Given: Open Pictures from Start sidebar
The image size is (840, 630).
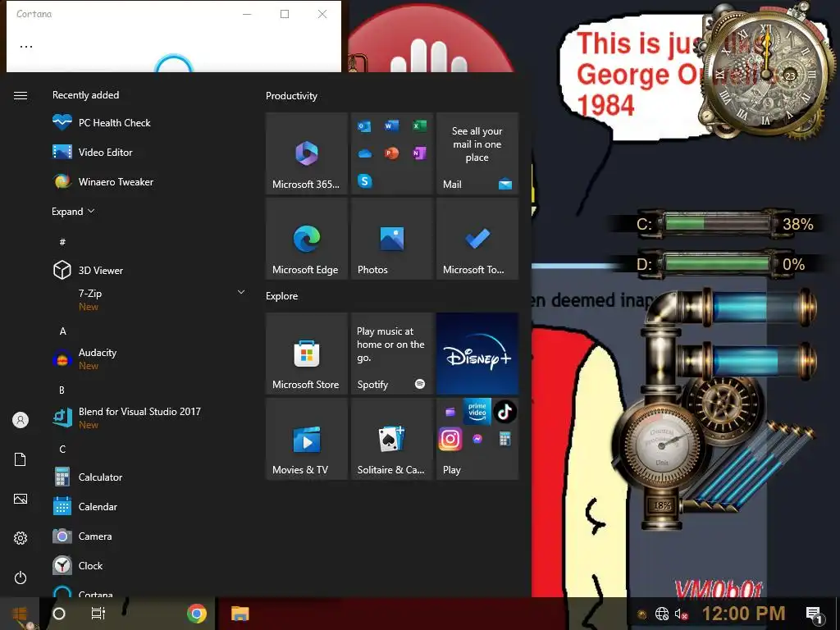Looking at the screenshot, I should pyautogui.click(x=21, y=499).
